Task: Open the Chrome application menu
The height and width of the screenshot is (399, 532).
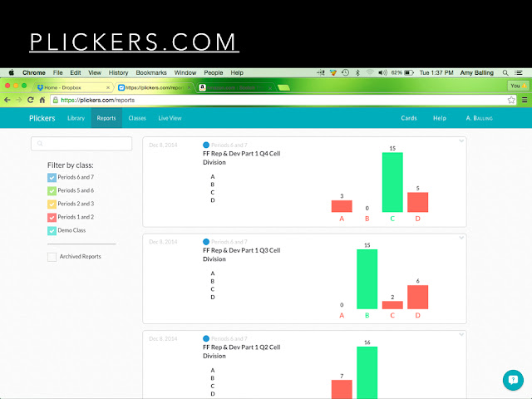Action: (x=34, y=72)
